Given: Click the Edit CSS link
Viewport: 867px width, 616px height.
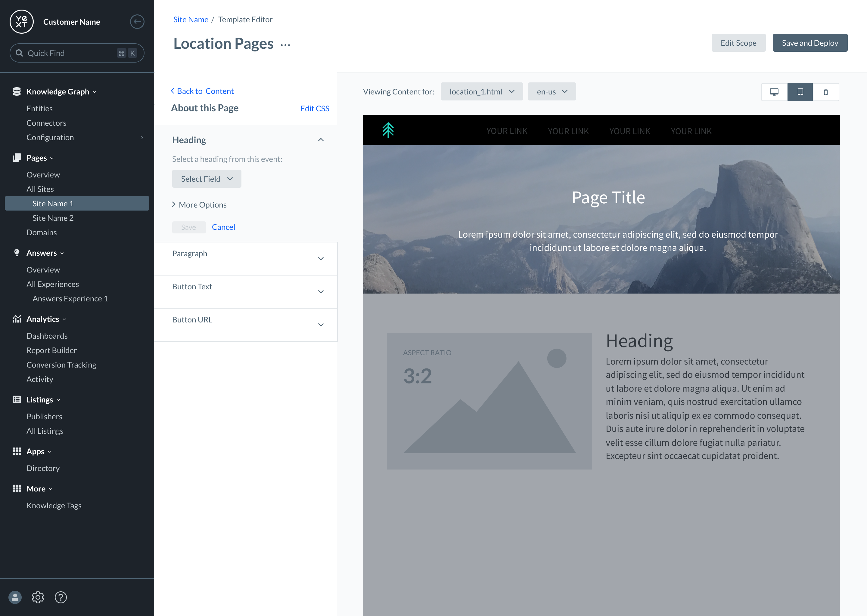Looking at the screenshot, I should pos(315,109).
